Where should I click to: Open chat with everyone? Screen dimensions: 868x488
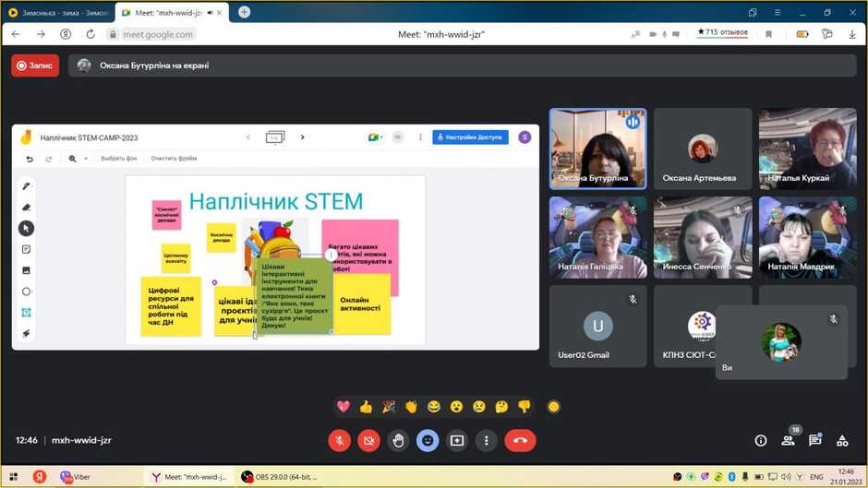(814, 440)
